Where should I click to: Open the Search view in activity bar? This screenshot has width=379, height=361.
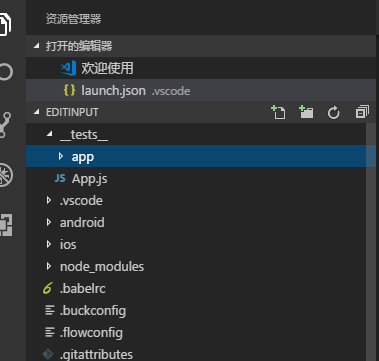coord(6,72)
